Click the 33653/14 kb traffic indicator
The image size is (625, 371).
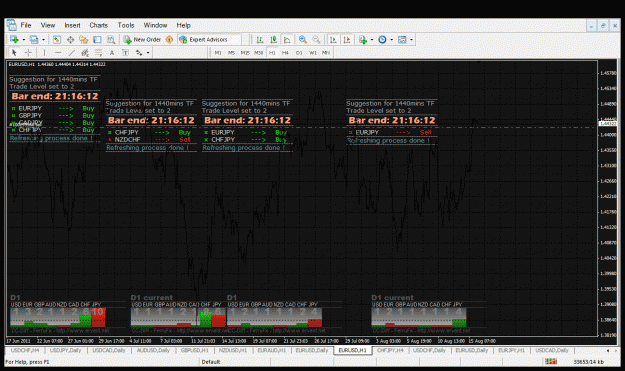pos(589,362)
